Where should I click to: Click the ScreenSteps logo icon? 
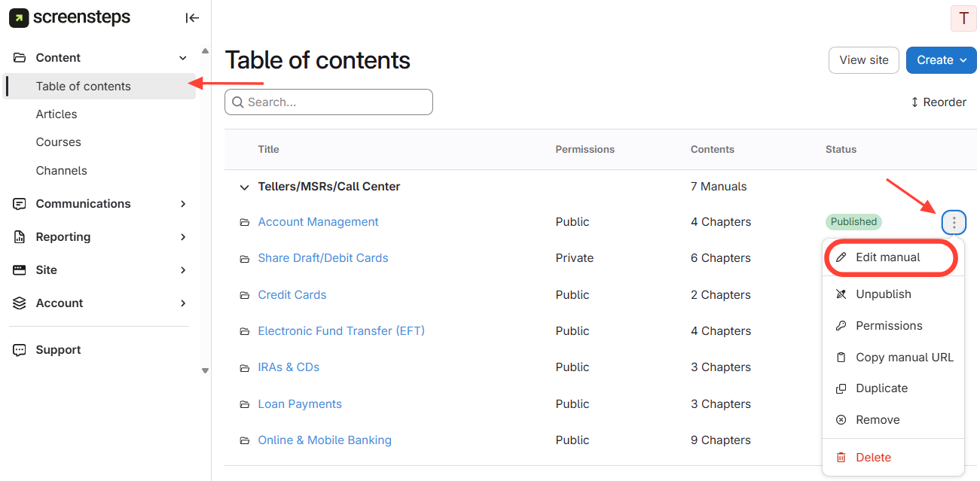coord(19,18)
